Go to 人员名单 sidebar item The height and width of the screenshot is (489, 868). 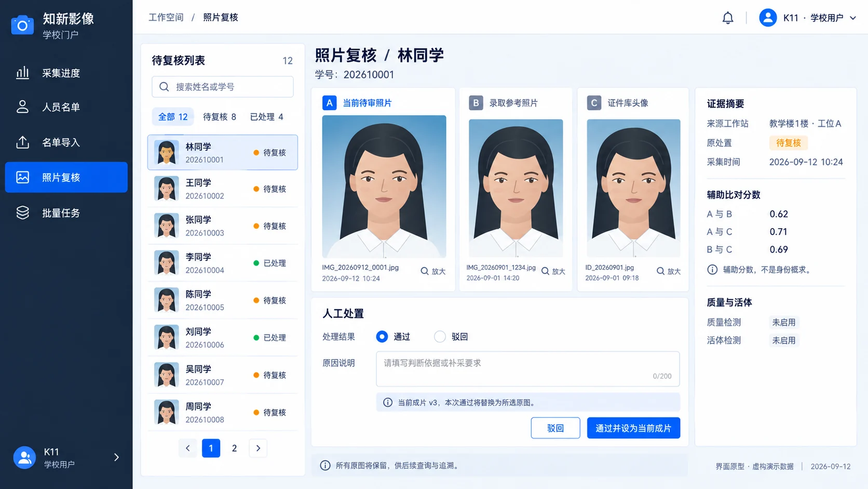[x=66, y=107]
